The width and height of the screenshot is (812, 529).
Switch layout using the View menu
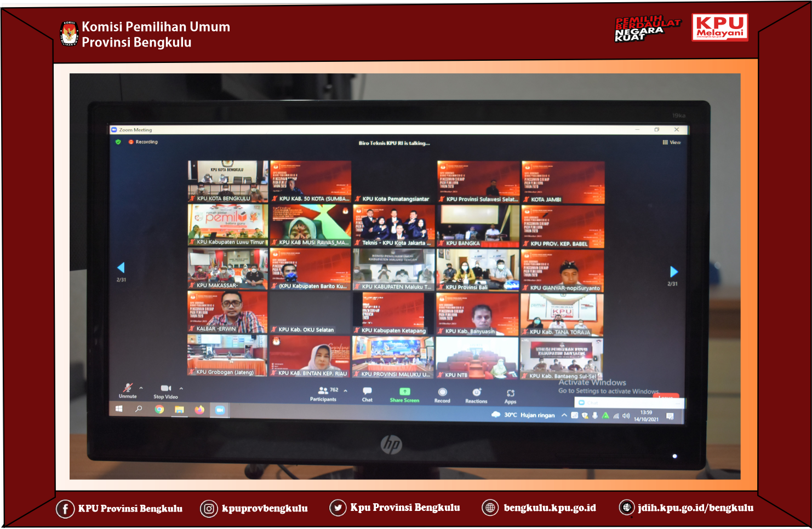[x=672, y=142]
